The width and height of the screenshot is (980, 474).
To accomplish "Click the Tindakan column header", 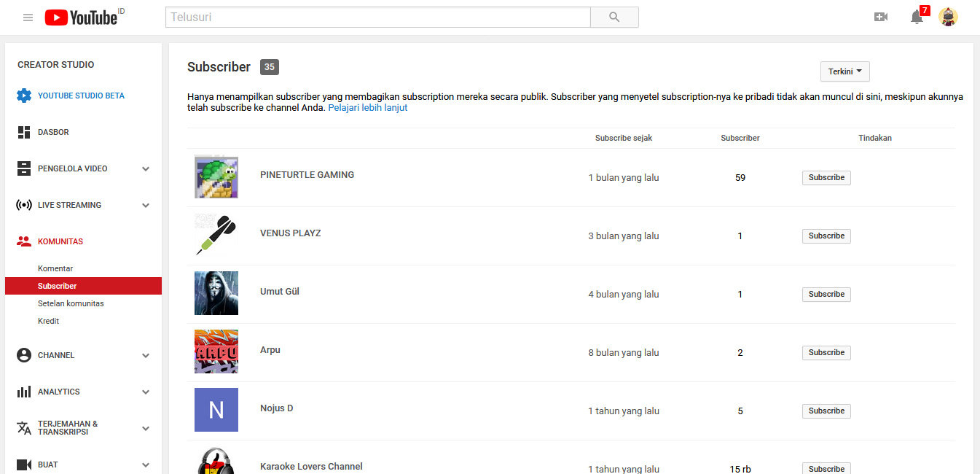I will pyautogui.click(x=875, y=138).
